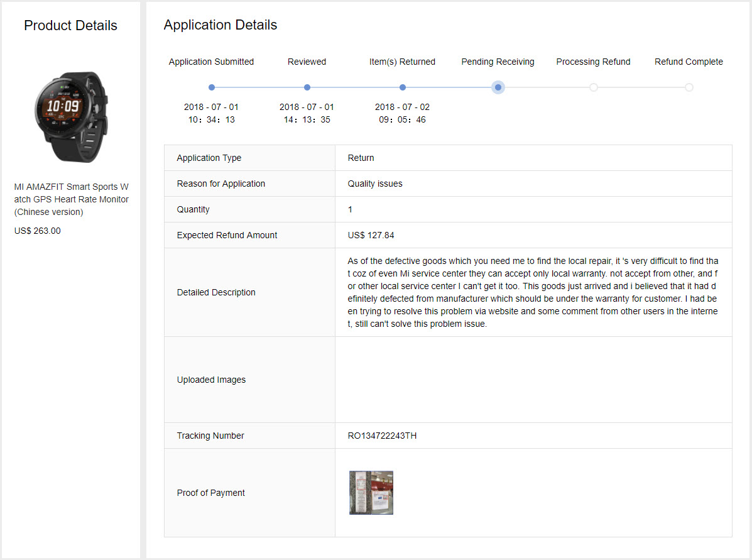Open the MI AMAZFIT Smart Sports Watch title
This screenshot has height=560, width=752.
71,199
